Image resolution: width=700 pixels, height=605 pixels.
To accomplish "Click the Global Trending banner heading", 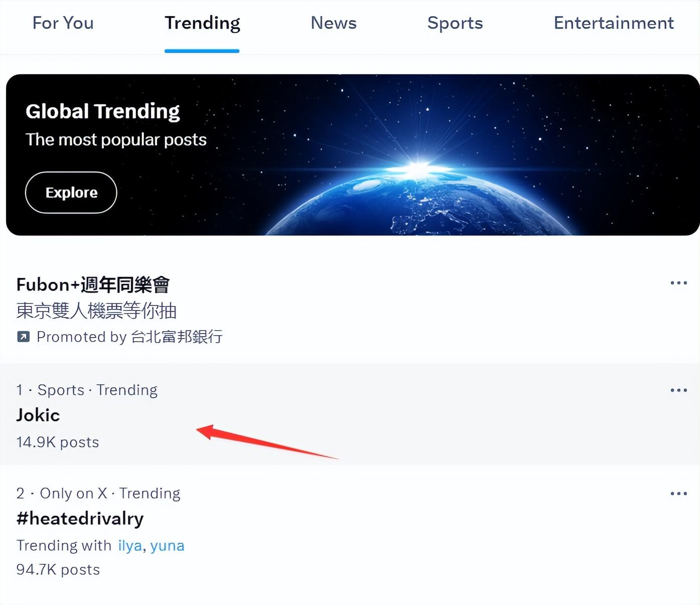I will pos(103,111).
